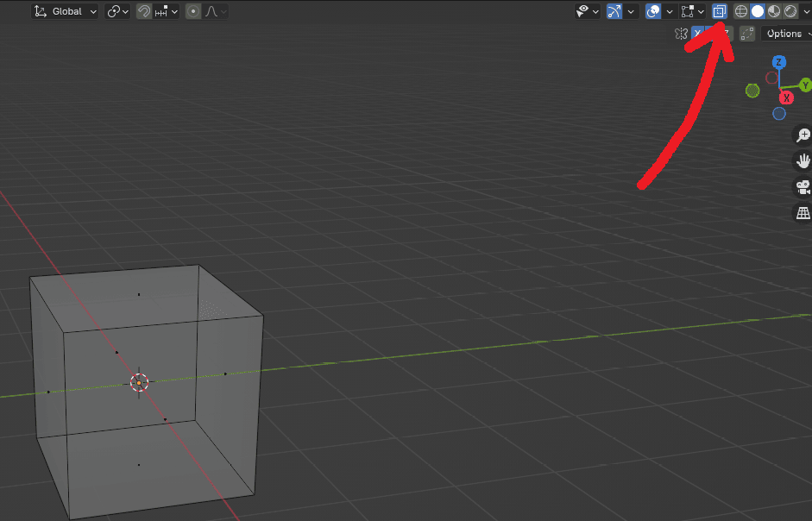Click the hand pan view icon
This screenshot has height=521, width=812.
tap(803, 161)
